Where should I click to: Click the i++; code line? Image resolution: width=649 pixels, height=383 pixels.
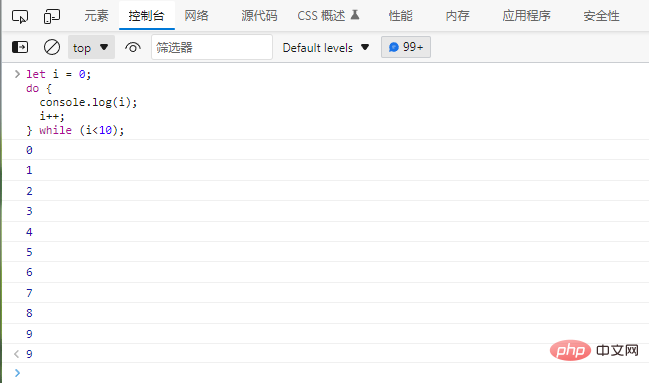[x=52, y=116]
